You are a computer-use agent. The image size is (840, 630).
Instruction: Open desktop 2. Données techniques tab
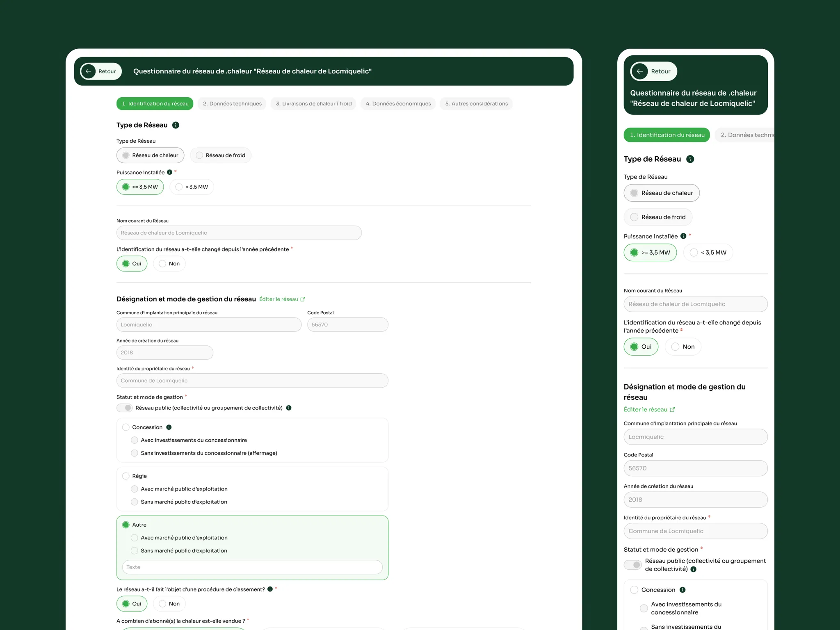pyautogui.click(x=232, y=104)
